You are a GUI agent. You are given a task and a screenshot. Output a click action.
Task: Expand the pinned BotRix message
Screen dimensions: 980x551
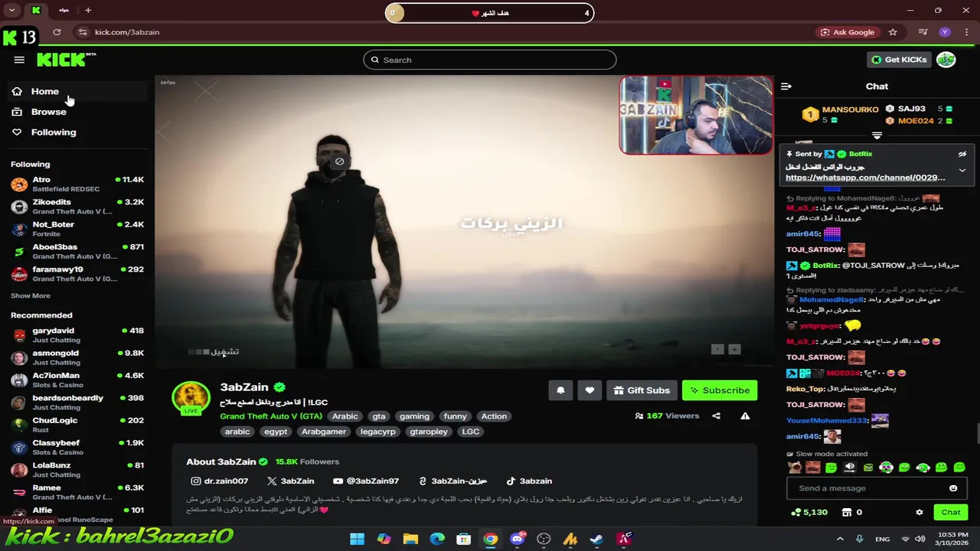point(962,171)
